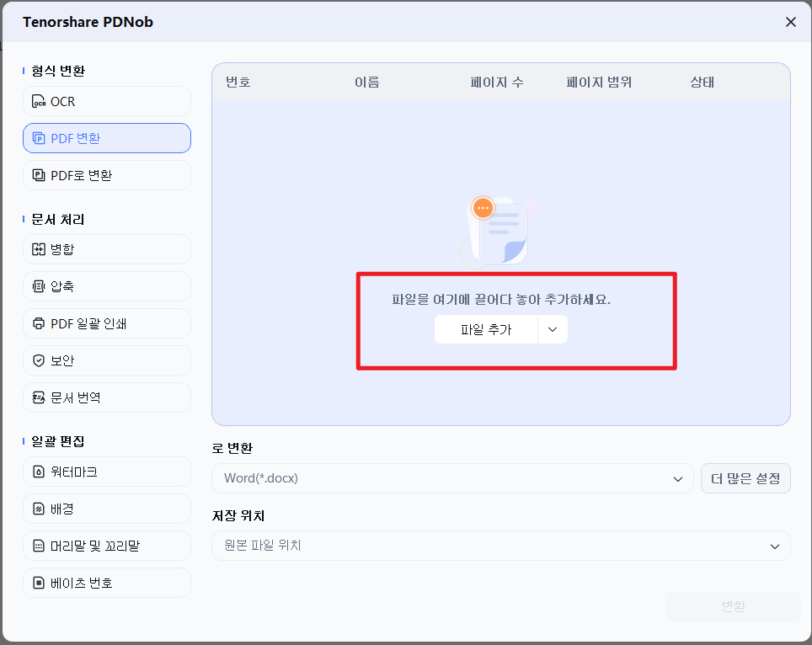Open the OCR menu item
The width and height of the screenshot is (812, 645).
[107, 101]
